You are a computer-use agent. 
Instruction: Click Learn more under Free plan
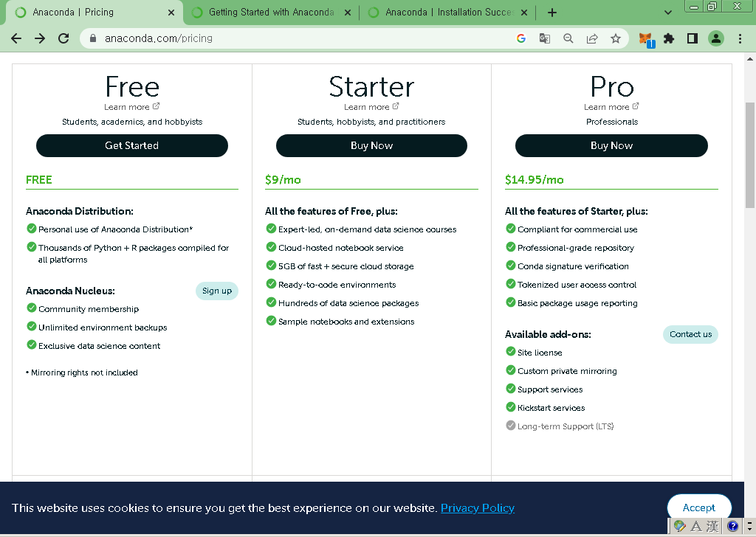point(131,106)
